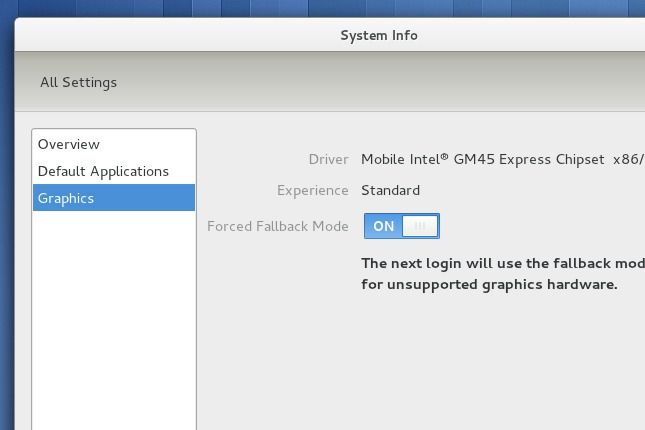This screenshot has width=645, height=430.
Task: Click the Standard experience value
Action: [390, 190]
